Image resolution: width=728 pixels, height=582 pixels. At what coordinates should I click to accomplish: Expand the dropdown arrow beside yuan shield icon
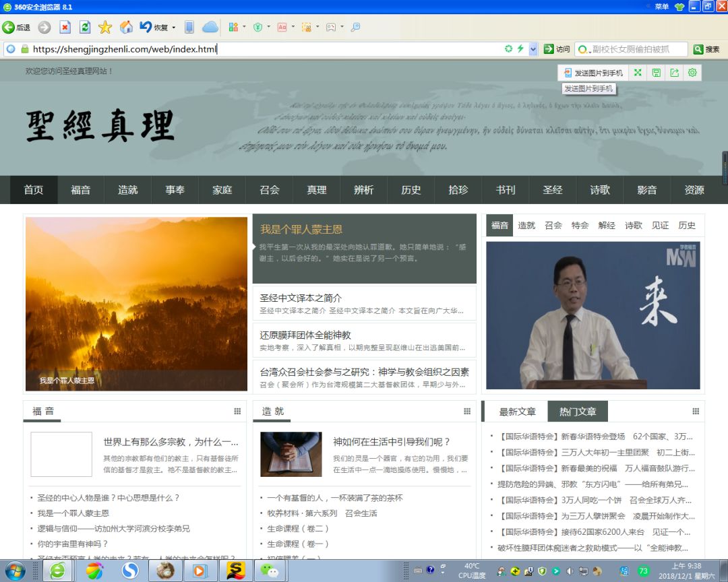click(269, 27)
